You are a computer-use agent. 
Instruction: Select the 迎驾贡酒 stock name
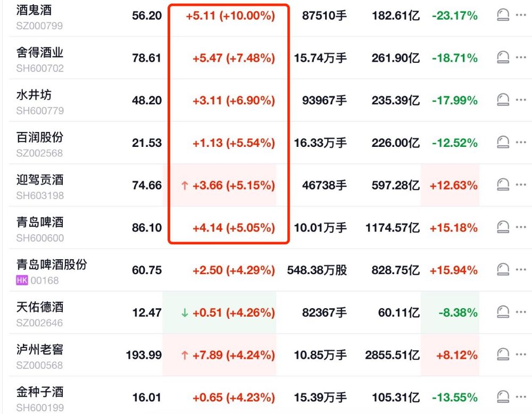[x=40, y=179]
